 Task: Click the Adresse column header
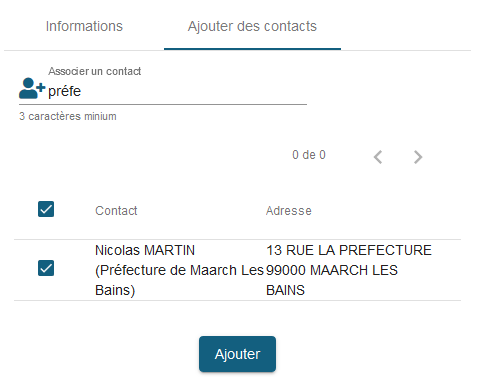pos(289,211)
